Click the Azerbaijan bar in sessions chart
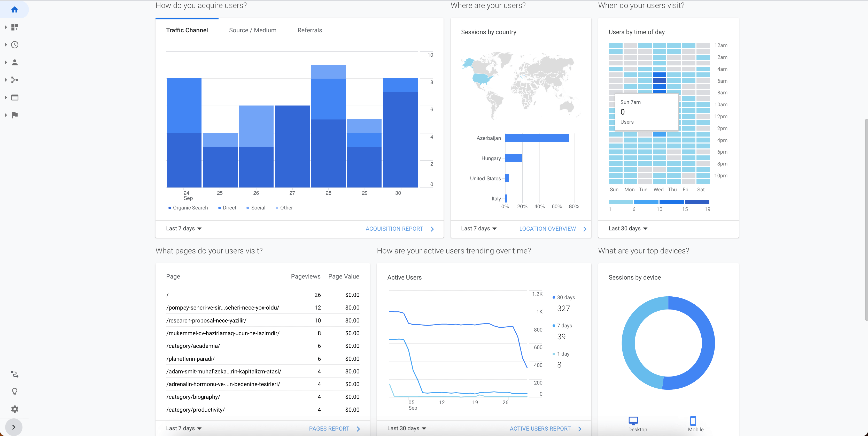The height and width of the screenshot is (436, 868). [537, 138]
